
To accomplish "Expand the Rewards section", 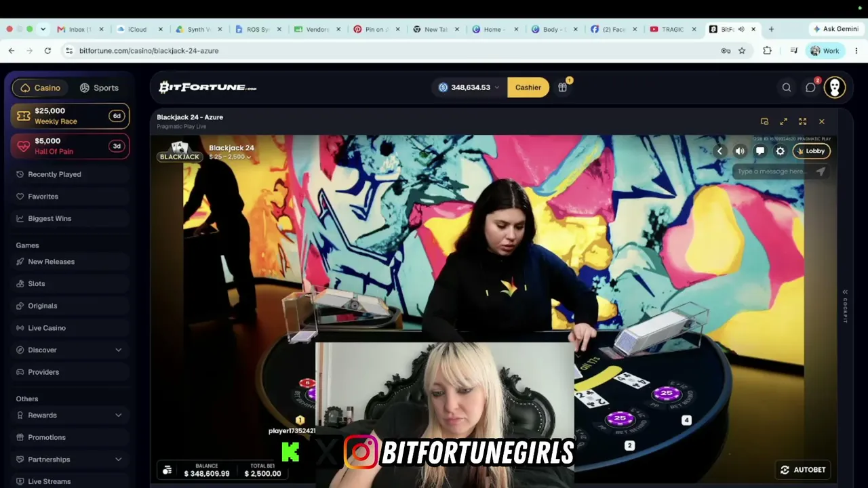I will click(x=70, y=415).
